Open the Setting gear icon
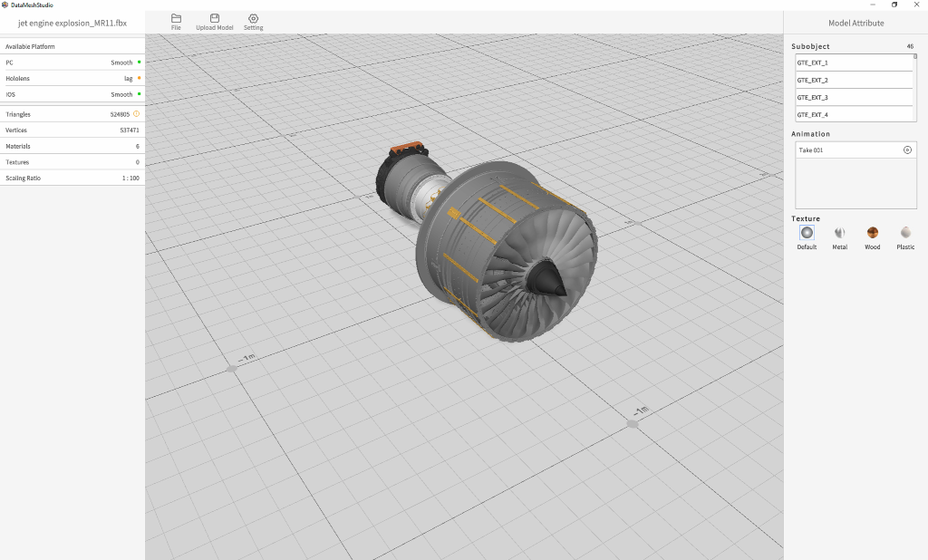Screen dimensions: 928x560 tap(254, 19)
